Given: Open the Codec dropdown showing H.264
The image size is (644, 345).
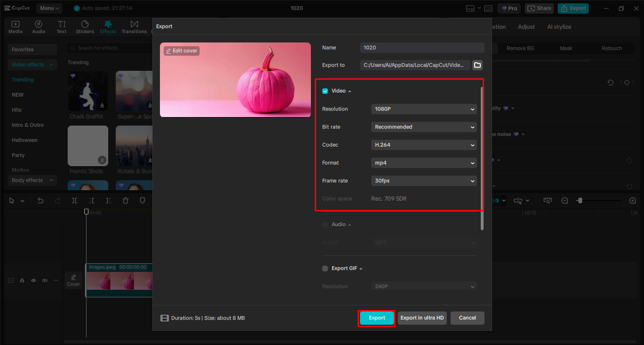Looking at the screenshot, I should (423, 144).
